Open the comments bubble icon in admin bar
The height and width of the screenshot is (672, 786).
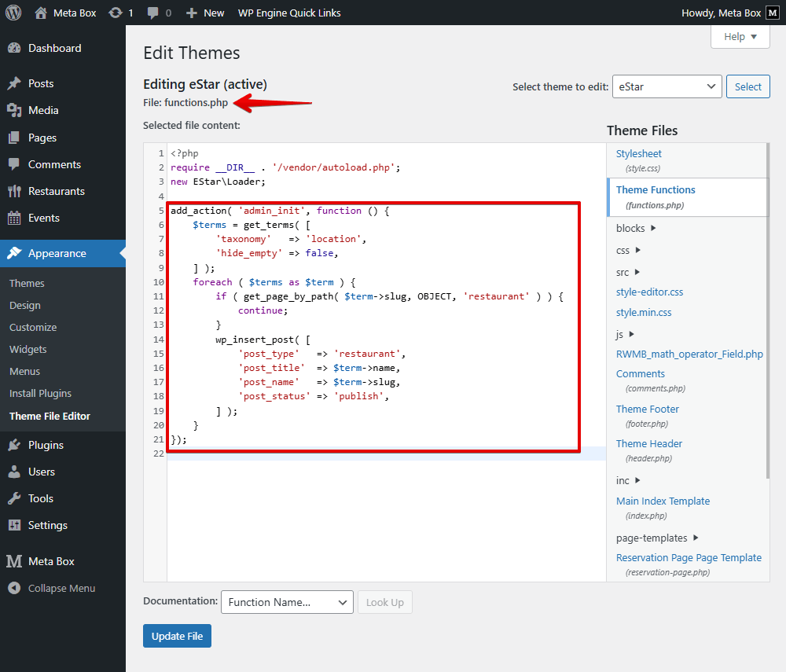tap(153, 13)
